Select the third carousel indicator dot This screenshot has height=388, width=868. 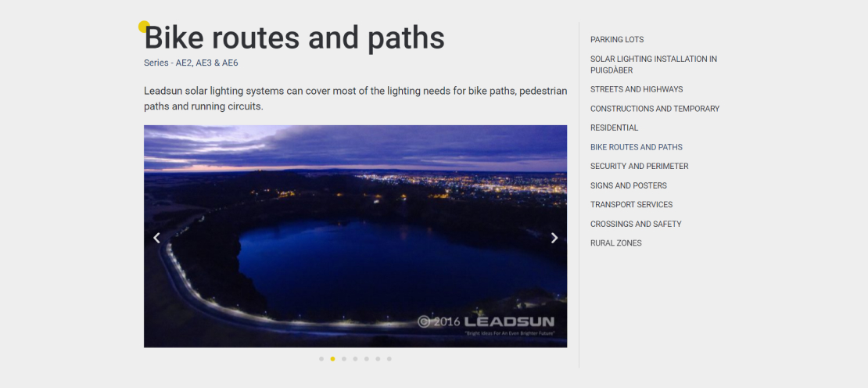tap(344, 359)
